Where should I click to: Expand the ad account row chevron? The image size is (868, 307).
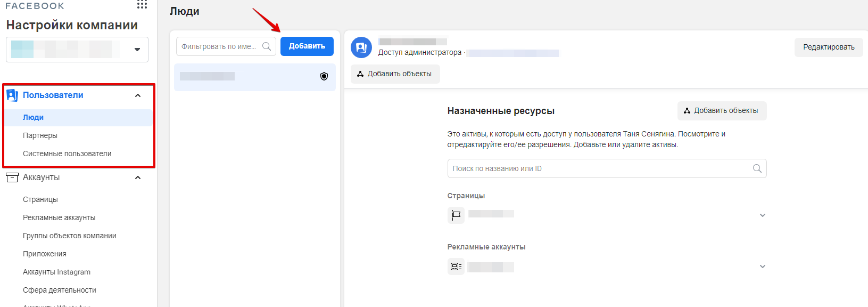tap(762, 266)
